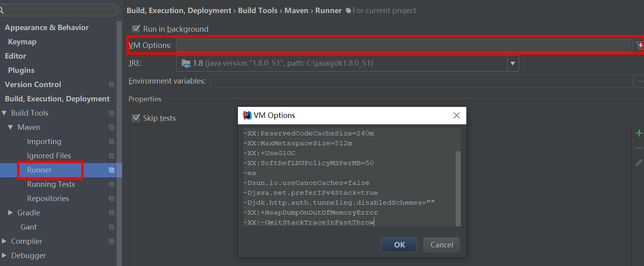The width and height of the screenshot is (644, 266).
Task: Click the green plus add property icon
Action: pos(639,133)
